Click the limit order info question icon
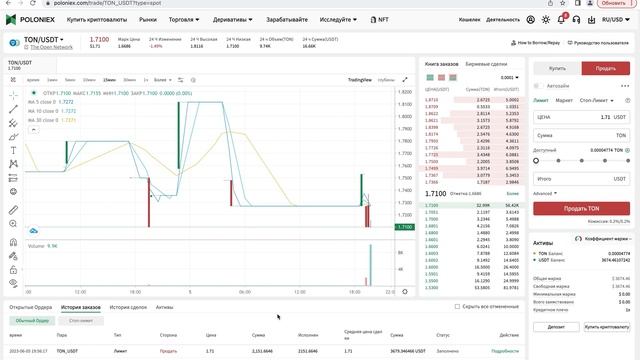 [x=628, y=100]
